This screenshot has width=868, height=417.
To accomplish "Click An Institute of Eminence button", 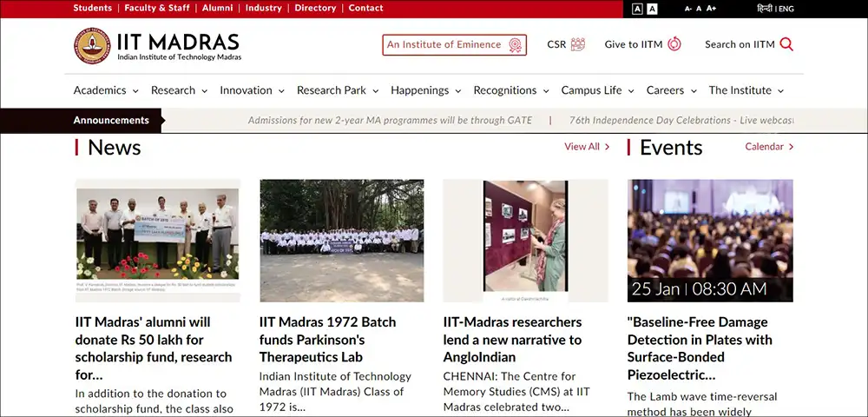I will click(x=455, y=45).
